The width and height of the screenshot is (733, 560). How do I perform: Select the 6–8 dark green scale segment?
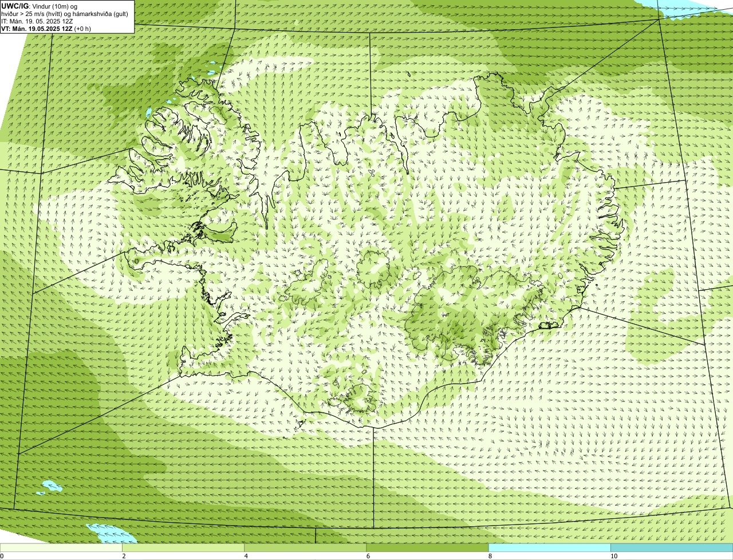coord(427,548)
